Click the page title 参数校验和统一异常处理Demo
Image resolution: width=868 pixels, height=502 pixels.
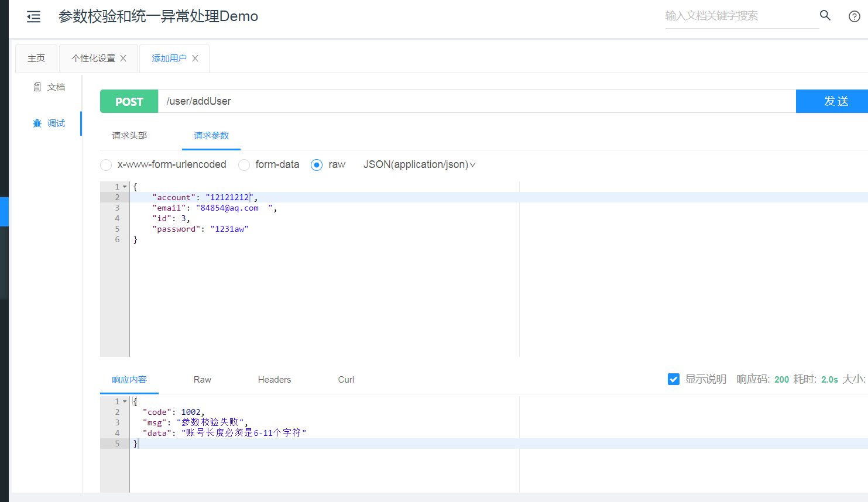(x=158, y=16)
